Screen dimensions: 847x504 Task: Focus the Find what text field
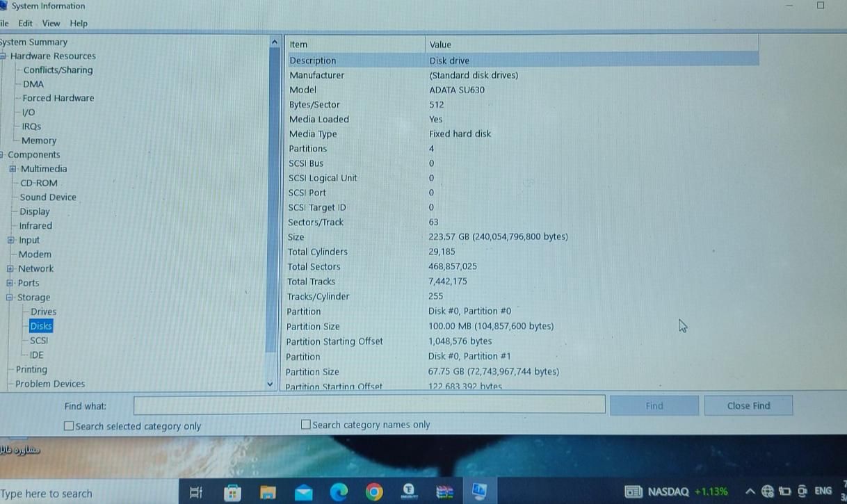pos(369,405)
